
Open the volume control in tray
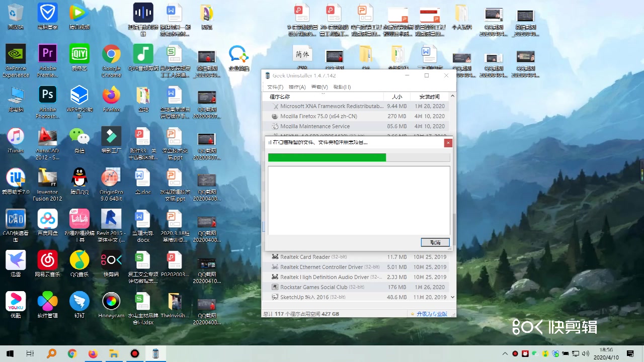click(x=586, y=353)
